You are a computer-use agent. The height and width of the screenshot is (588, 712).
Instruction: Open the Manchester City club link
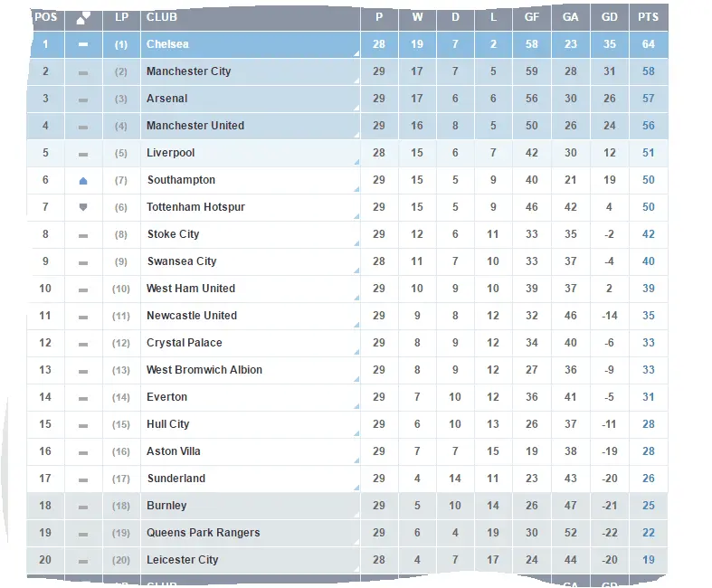click(x=188, y=71)
